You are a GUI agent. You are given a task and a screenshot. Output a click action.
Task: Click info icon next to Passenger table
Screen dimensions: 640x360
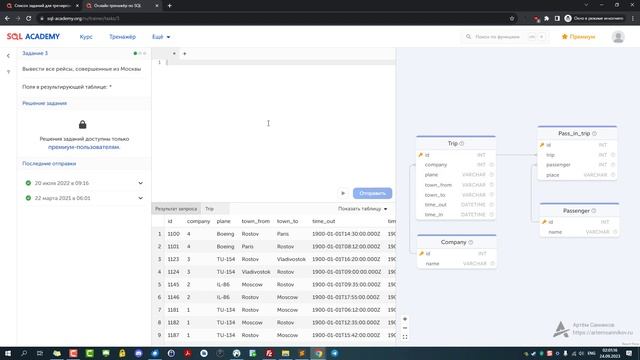[x=594, y=211]
